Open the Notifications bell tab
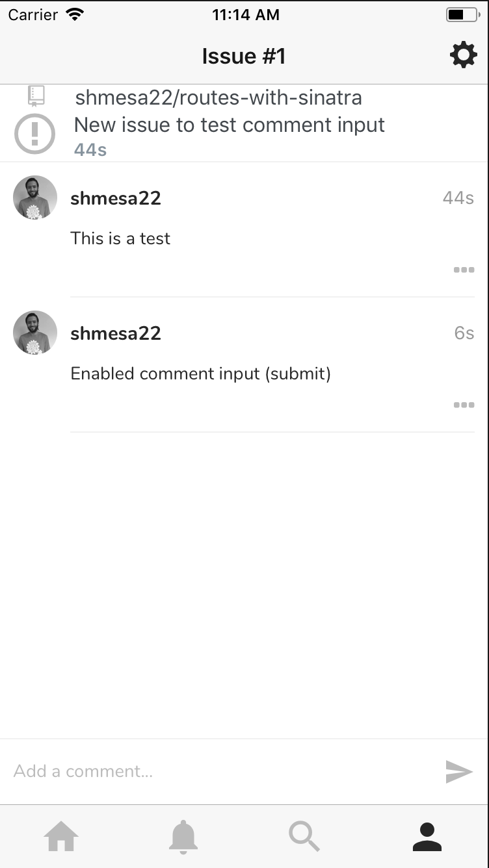 point(183,836)
